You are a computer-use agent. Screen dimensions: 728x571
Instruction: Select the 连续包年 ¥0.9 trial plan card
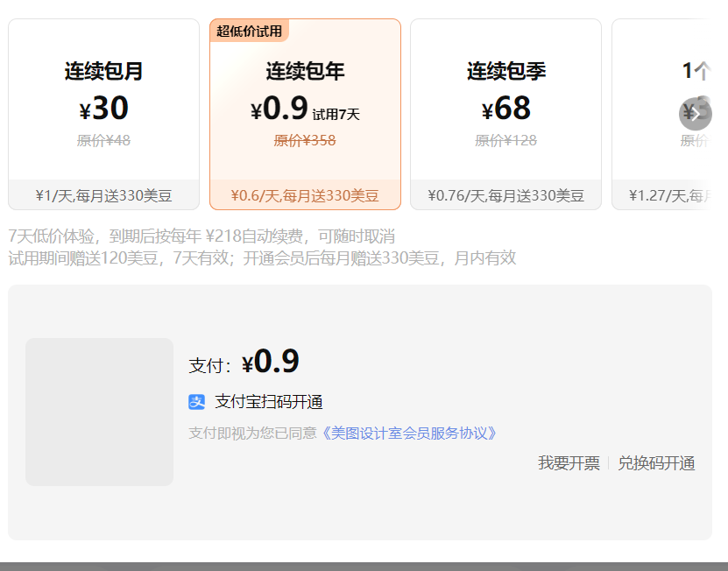[x=305, y=114]
